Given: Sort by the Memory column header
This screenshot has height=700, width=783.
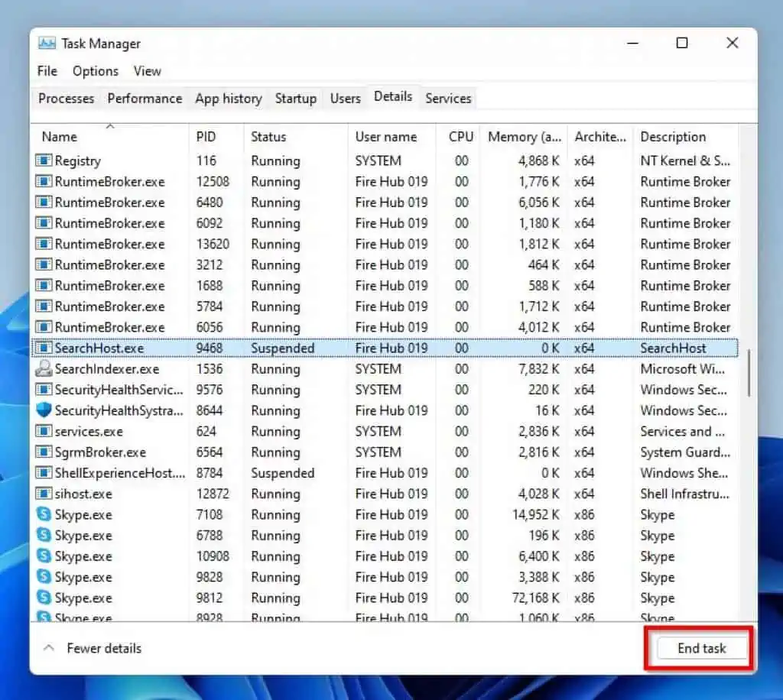Looking at the screenshot, I should (524, 137).
